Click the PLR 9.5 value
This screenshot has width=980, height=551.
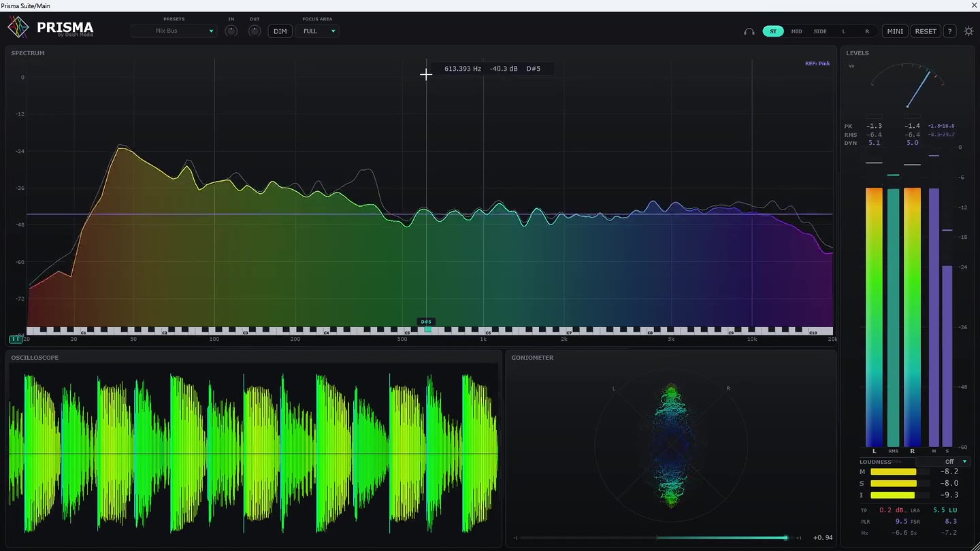pos(901,521)
